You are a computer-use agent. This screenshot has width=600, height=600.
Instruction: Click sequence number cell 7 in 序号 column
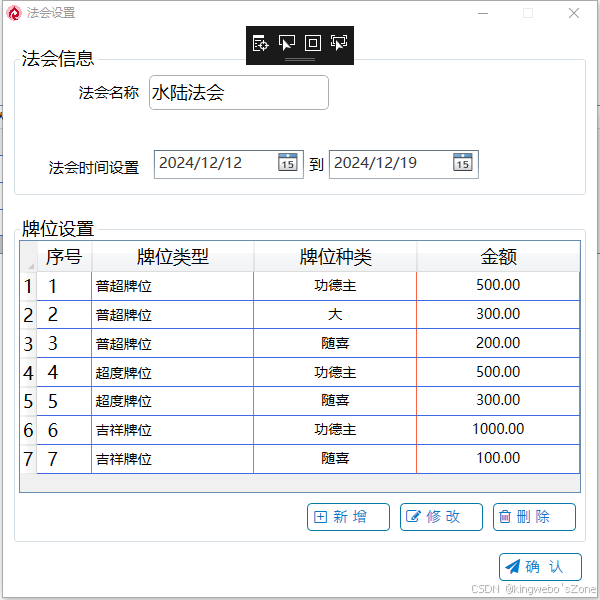pyautogui.click(x=64, y=459)
